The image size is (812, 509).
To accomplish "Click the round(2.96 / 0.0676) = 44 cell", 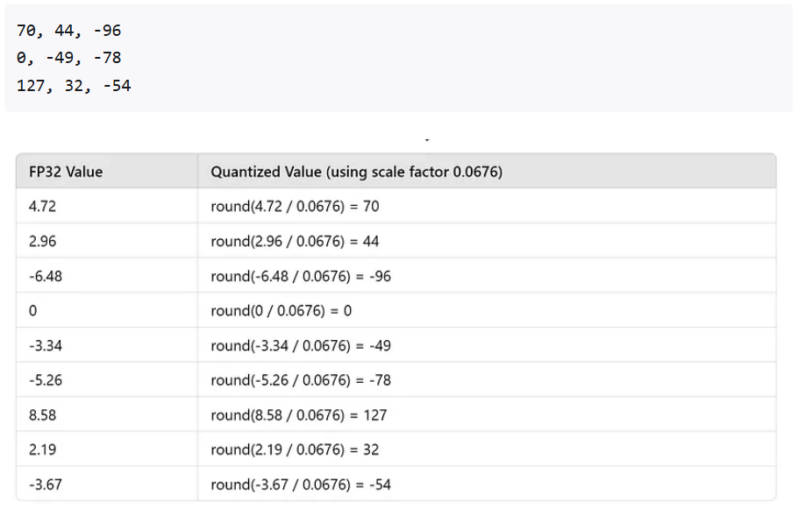I will coord(487,241).
